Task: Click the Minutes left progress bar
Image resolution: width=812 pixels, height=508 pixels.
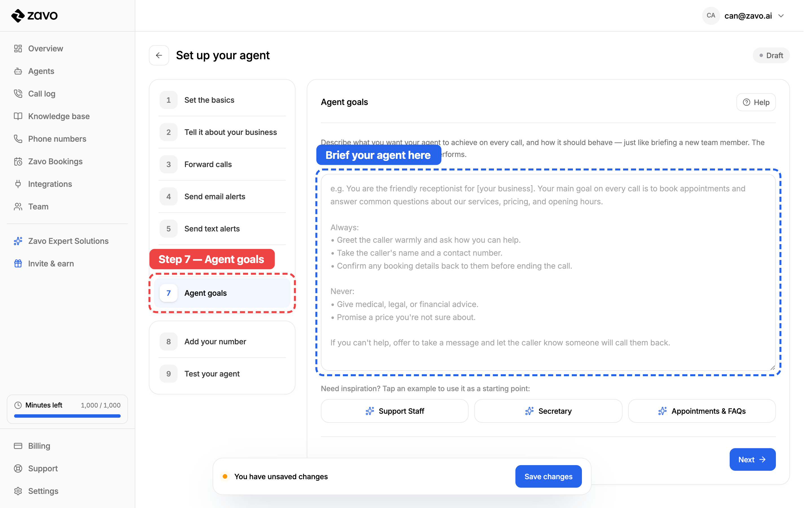Action: [x=67, y=416]
